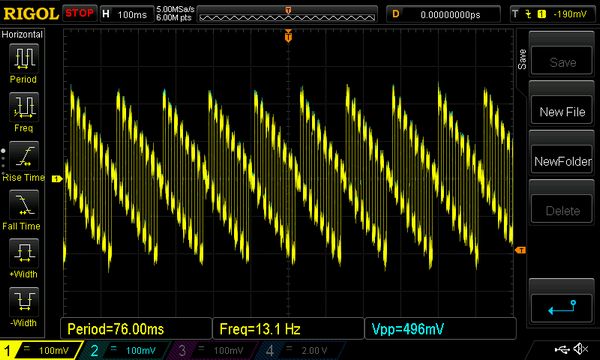Select the Fall Time measurement icon

[x=24, y=205]
